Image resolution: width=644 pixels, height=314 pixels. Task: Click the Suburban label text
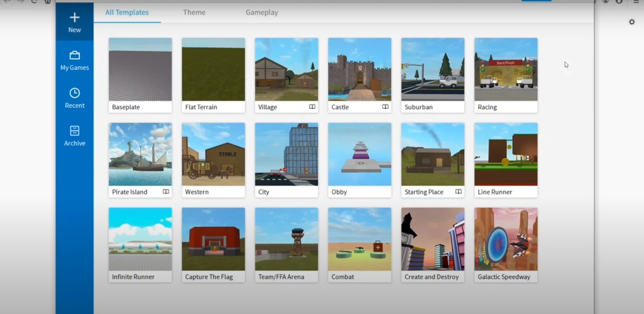(419, 107)
